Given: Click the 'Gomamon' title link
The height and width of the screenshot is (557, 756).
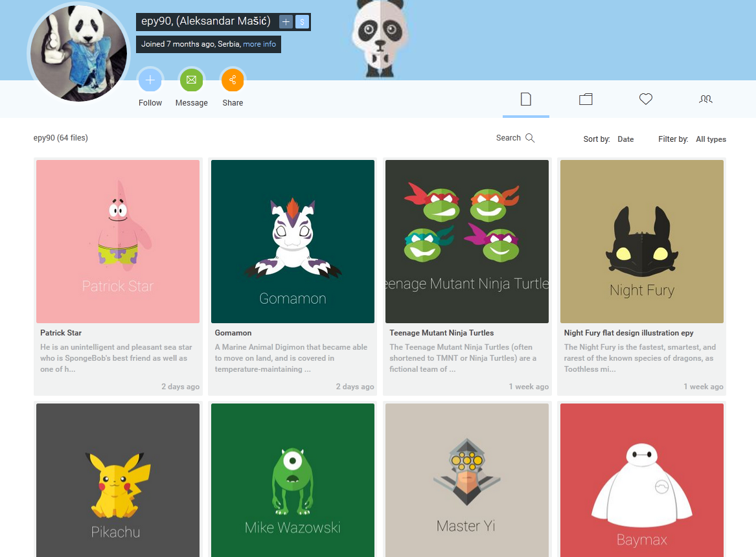Looking at the screenshot, I should (233, 333).
